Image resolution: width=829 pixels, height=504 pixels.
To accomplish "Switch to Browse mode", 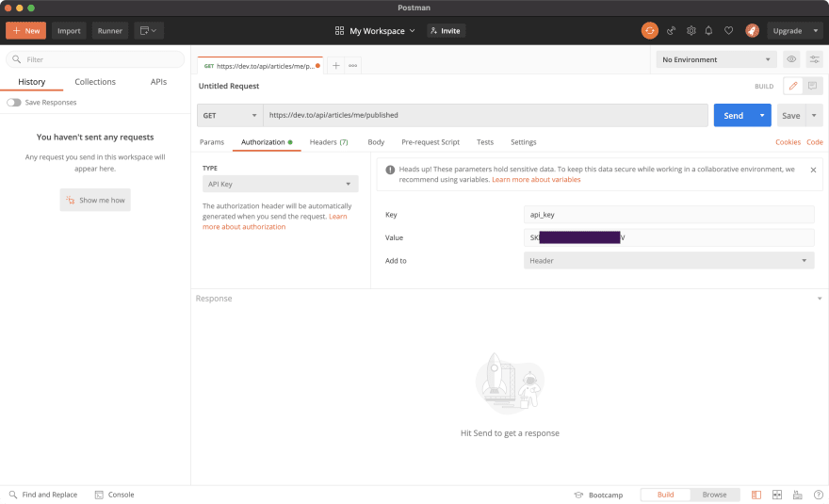I will 714,495.
